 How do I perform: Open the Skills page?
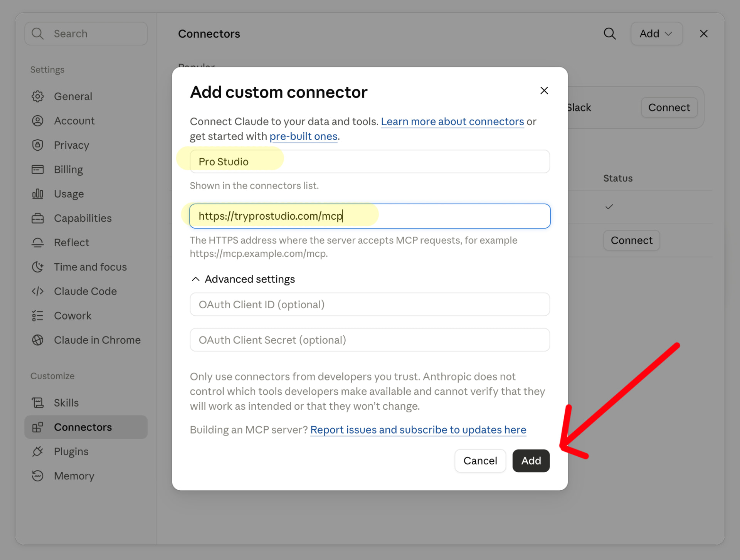[x=86, y=403]
